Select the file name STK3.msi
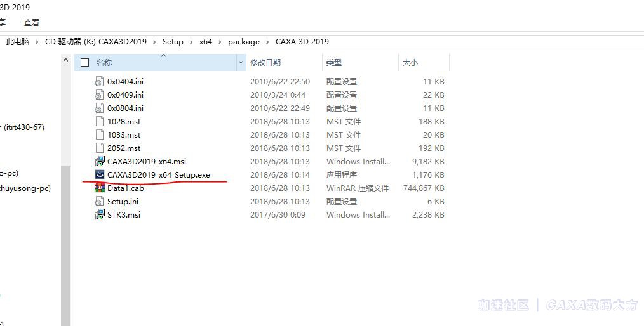The height and width of the screenshot is (326, 644). tap(124, 215)
